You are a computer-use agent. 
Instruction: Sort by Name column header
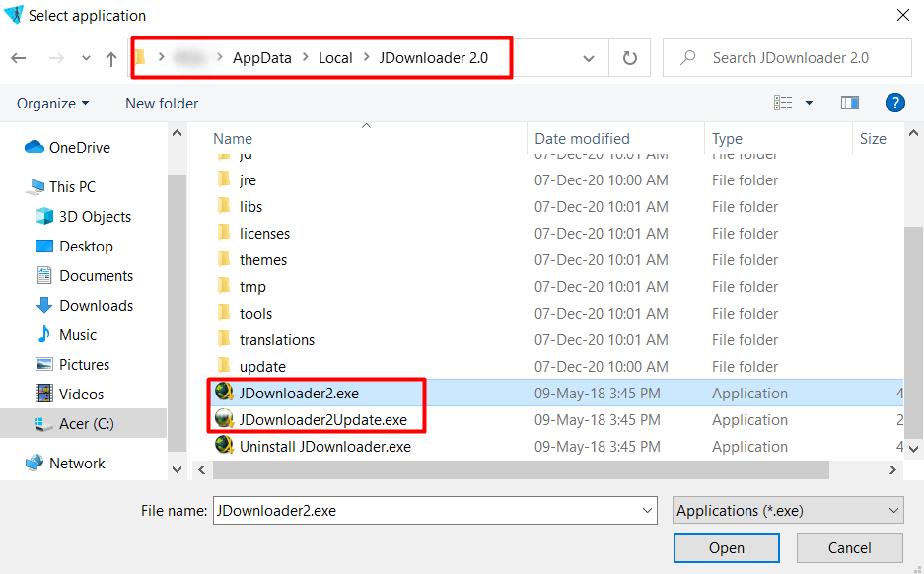pos(232,138)
